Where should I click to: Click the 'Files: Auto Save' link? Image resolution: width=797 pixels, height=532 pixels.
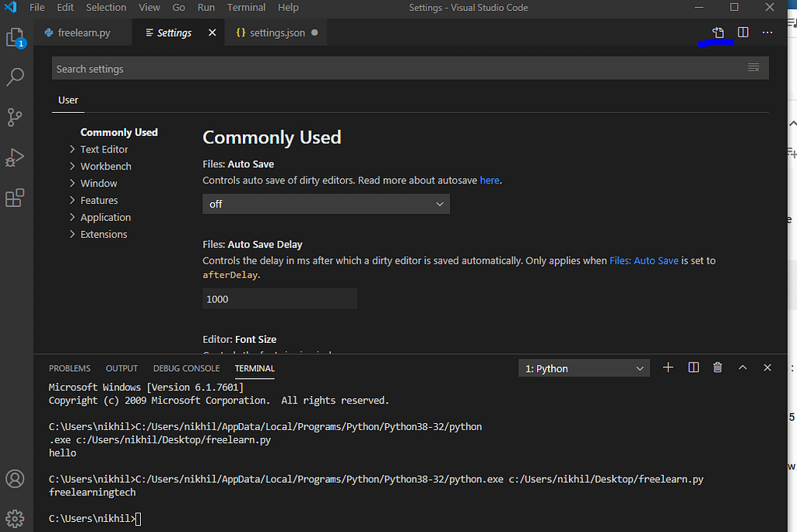(644, 261)
